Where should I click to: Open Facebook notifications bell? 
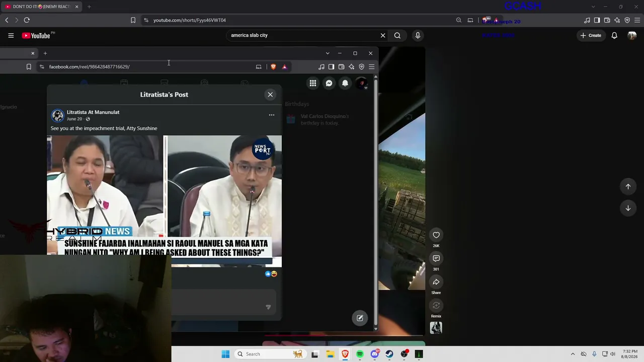coord(345,83)
